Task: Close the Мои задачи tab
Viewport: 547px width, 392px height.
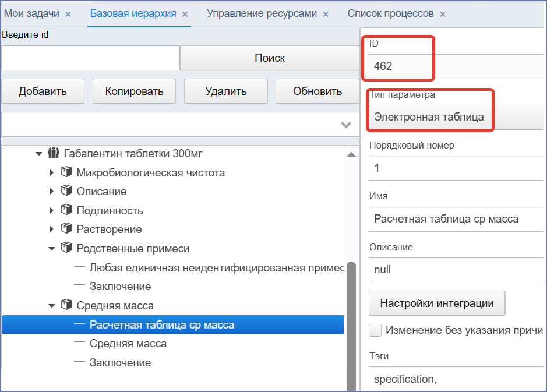Action: pos(68,15)
